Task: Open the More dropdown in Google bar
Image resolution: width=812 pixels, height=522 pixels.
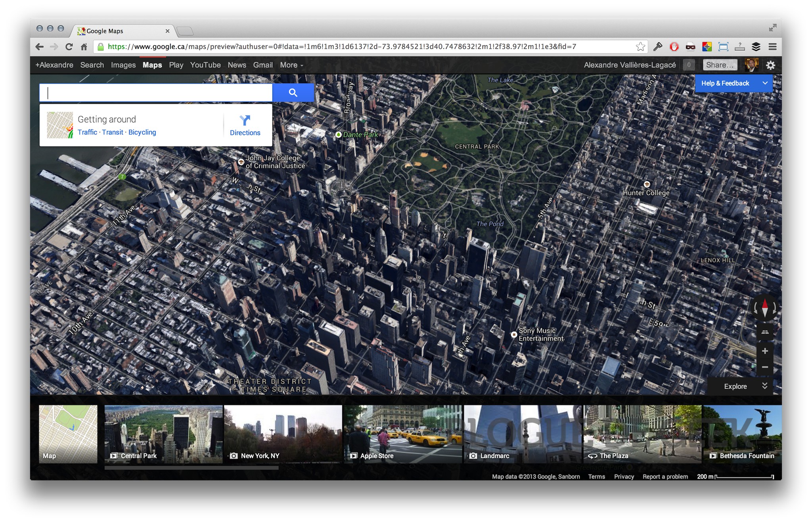Action: tap(291, 65)
